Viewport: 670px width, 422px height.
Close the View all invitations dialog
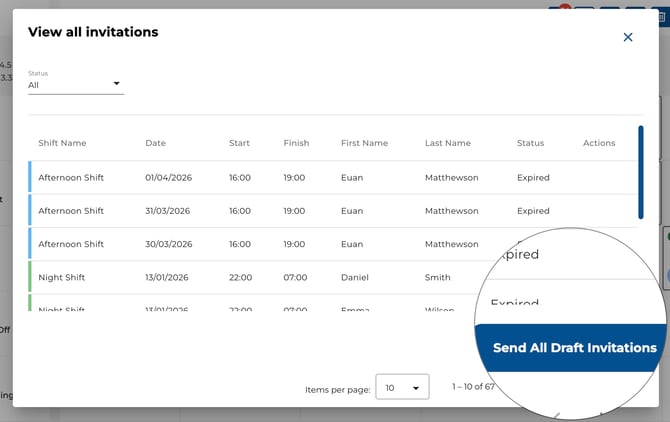point(628,37)
